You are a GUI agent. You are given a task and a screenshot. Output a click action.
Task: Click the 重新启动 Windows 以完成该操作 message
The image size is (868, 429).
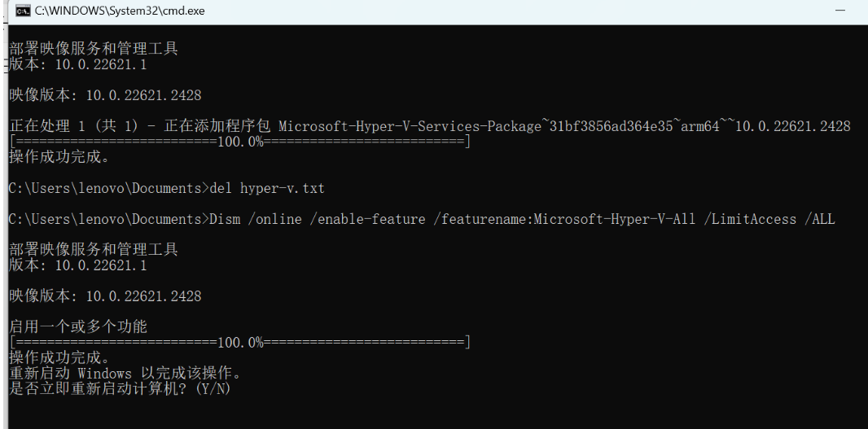[x=125, y=374]
